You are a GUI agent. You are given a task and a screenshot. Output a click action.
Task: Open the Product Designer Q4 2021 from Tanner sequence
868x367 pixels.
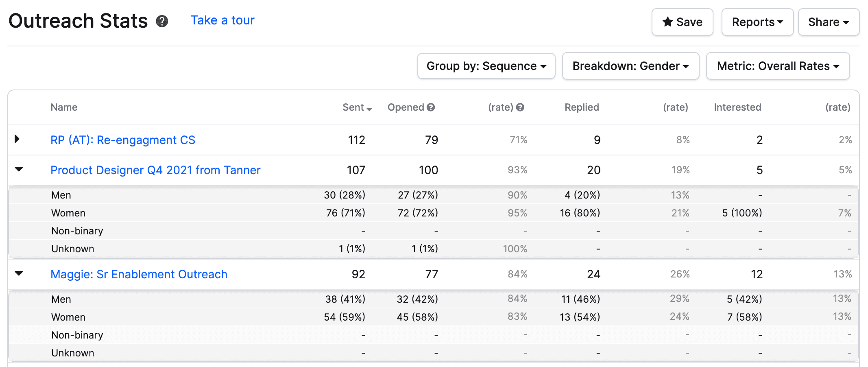pyautogui.click(x=155, y=170)
